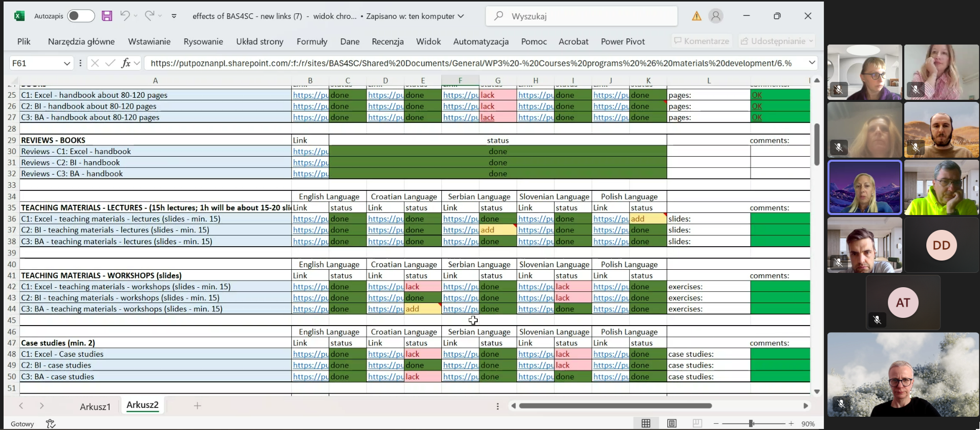
Task: Click the Komentarze button
Action: (x=701, y=41)
